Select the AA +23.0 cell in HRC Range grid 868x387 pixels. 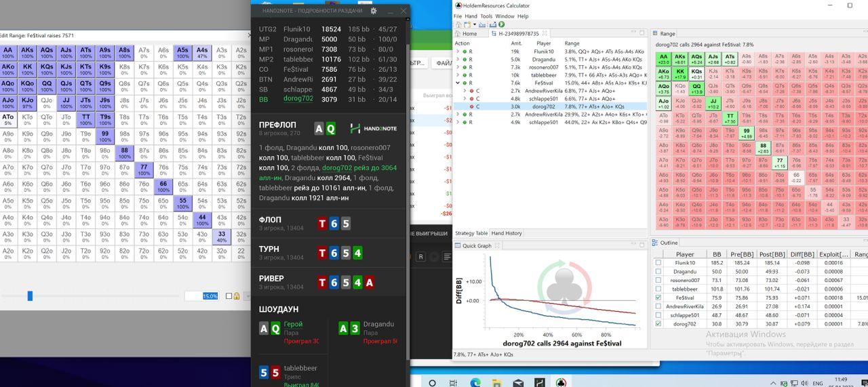tap(663, 59)
